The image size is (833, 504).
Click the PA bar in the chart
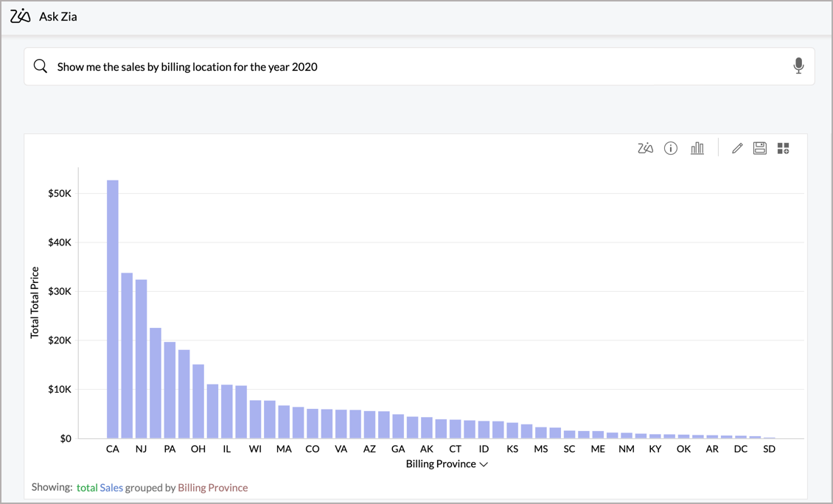click(170, 391)
